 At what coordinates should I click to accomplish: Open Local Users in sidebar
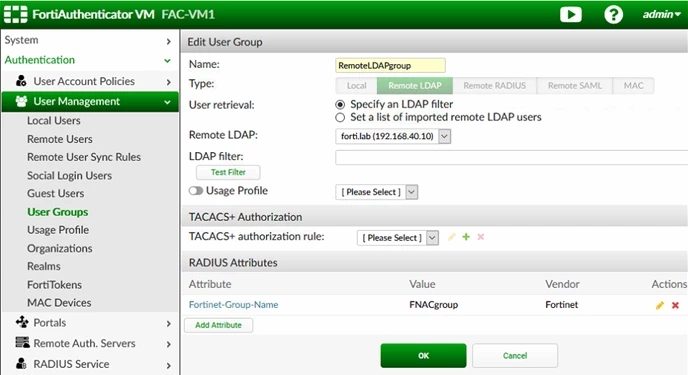pos(54,121)
